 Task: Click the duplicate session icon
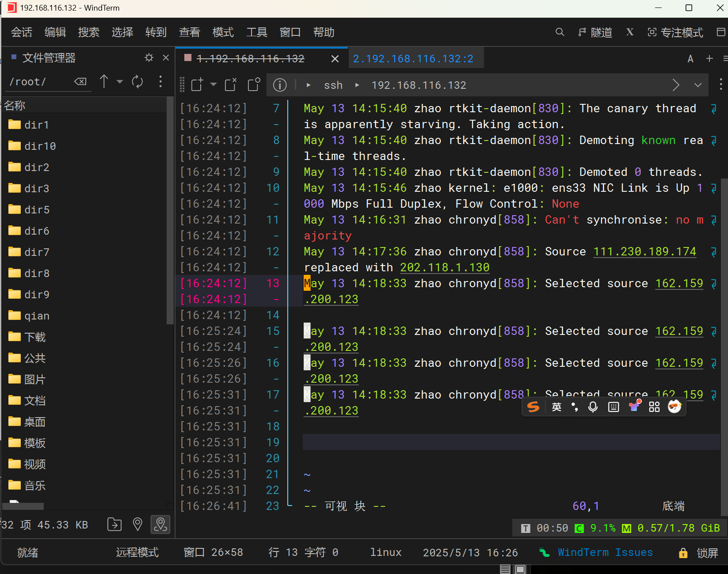[254, 84]
